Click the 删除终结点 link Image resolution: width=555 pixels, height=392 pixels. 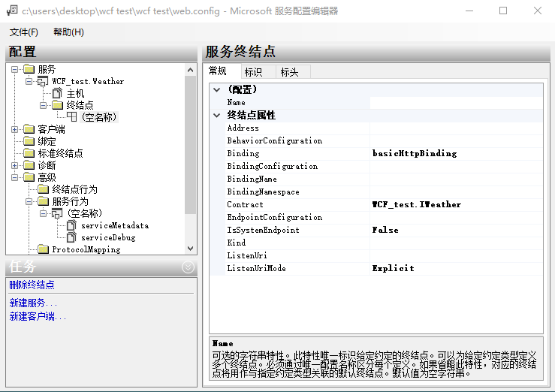(x=32, y=285)
